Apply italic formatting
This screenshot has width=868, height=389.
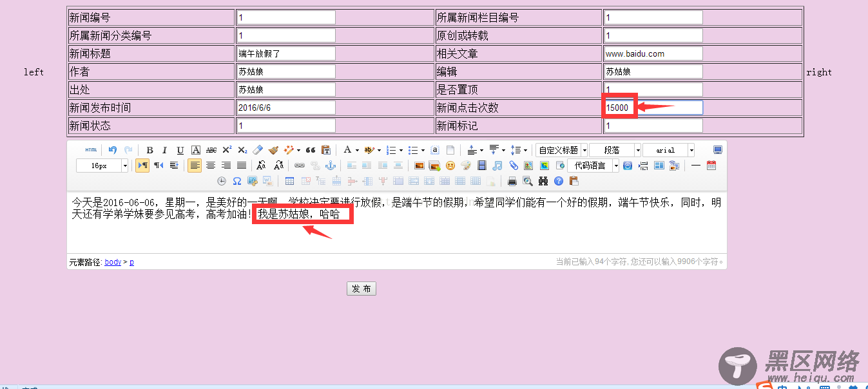click(164, 150)
